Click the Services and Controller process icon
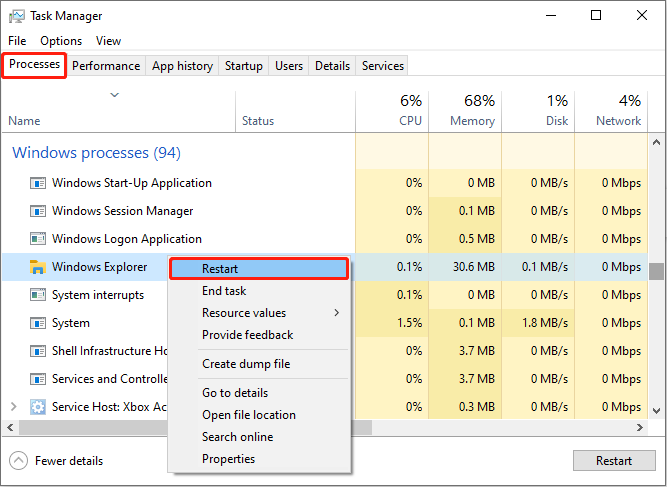 [38, 379]
